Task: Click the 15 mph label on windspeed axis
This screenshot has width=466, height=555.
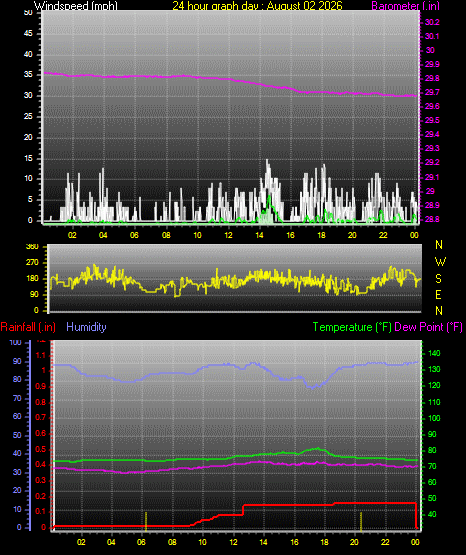Action: (28, 158)
